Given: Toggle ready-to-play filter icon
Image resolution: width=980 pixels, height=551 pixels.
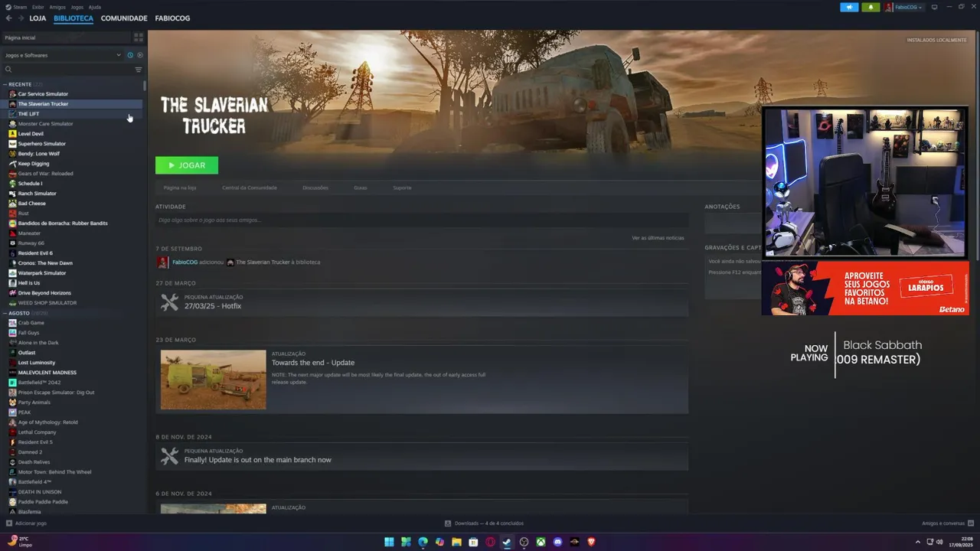Looking at the screenshot, I should point(140,55).
